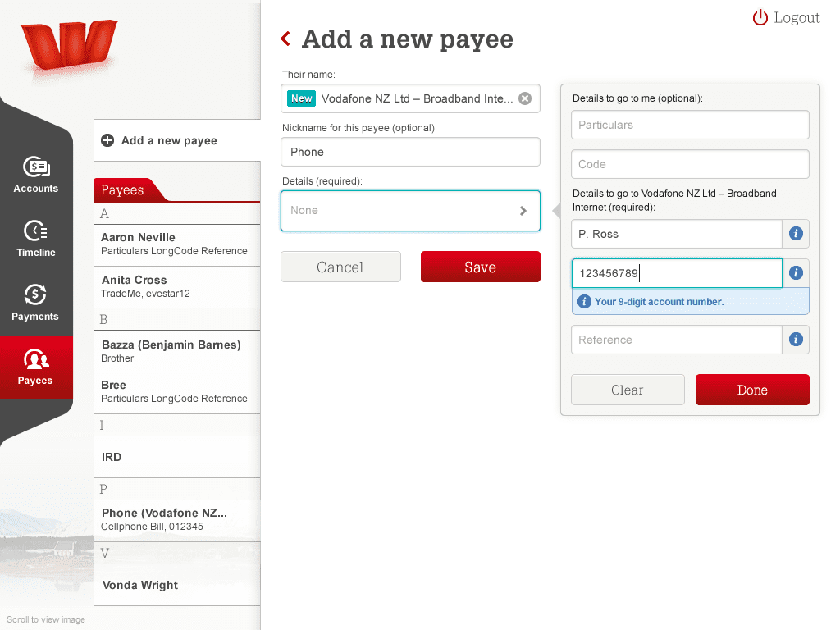840x630 pixels.
Task: Select the Payees sidebar icon
Action: point(36,359)
